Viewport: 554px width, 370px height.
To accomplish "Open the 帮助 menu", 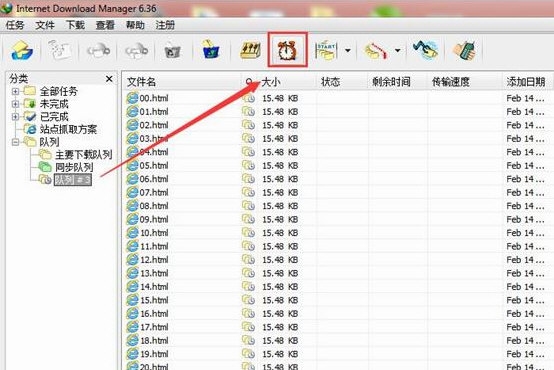I will [x=135, y=25].
